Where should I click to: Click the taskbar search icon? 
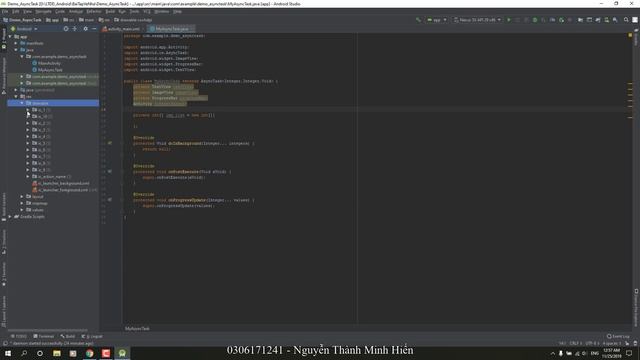pyautogui.click(x=24, y=353)
